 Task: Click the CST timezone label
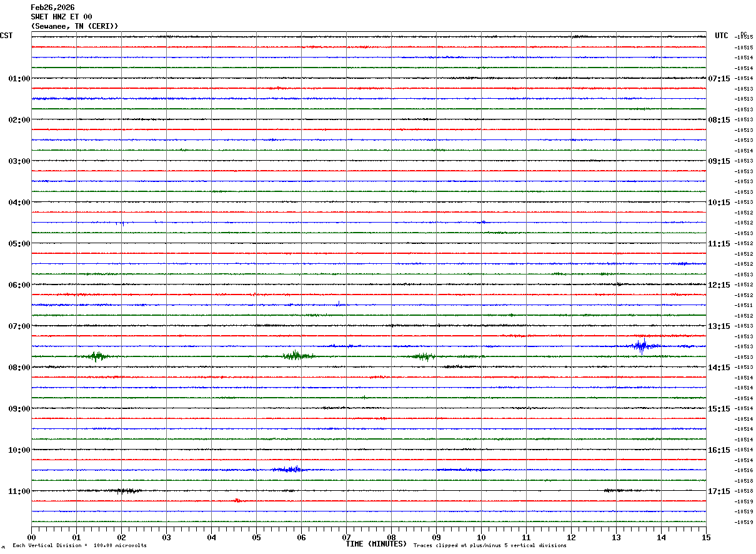tap(6, 36)
